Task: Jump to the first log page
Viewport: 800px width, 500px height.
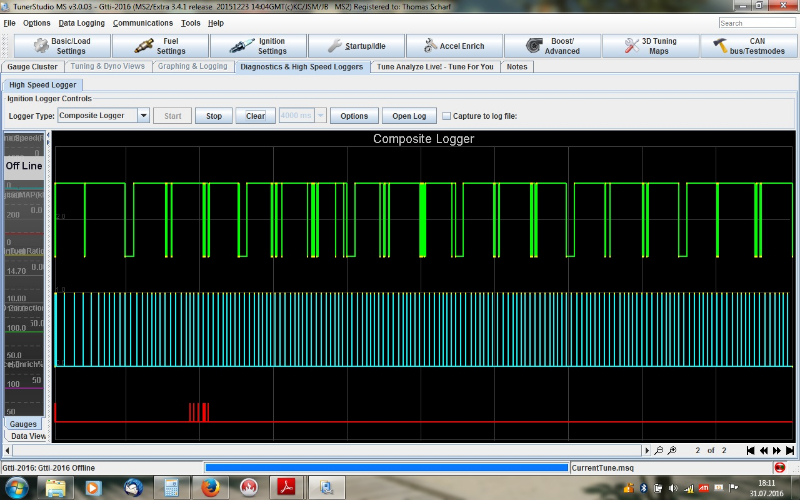Action: pyautogui.click(x=750, y=450)
